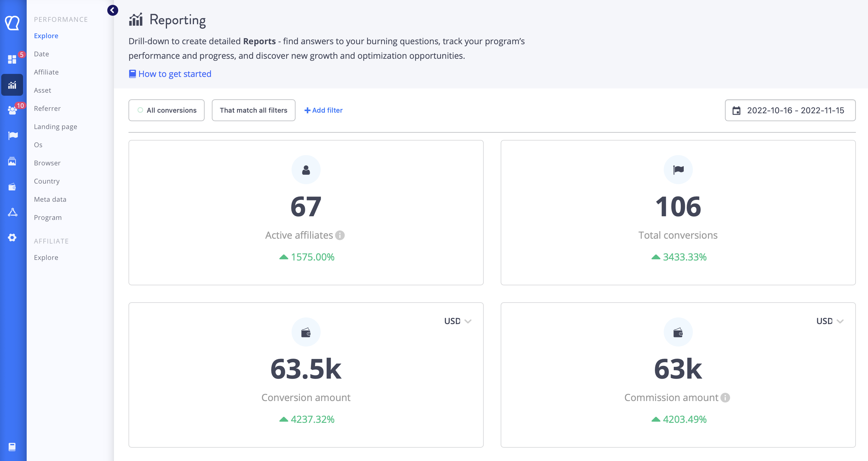Open the settings gear icon in sidebar
Viewport: 868px width, 461px height.
pyautogui.click(x=12, y=237)
